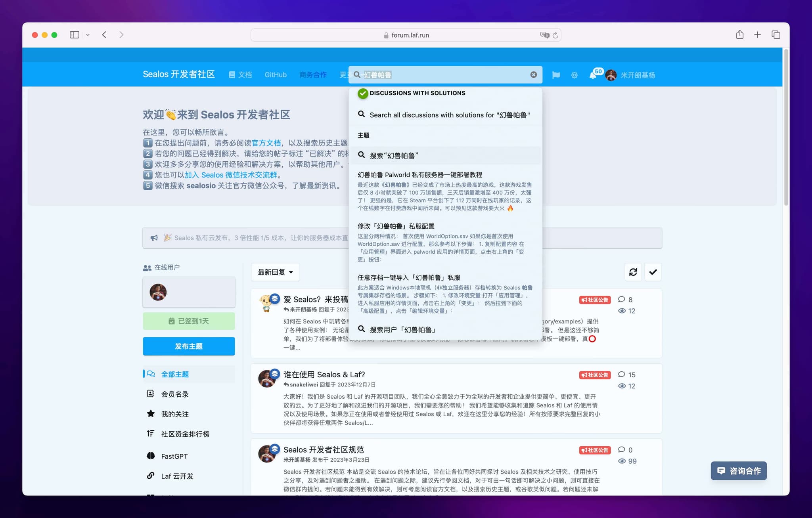Image resolution: width=812 pixels, height=518 pixels.
Task: Mark topics read via the checkmark icon
Action: 653,272
